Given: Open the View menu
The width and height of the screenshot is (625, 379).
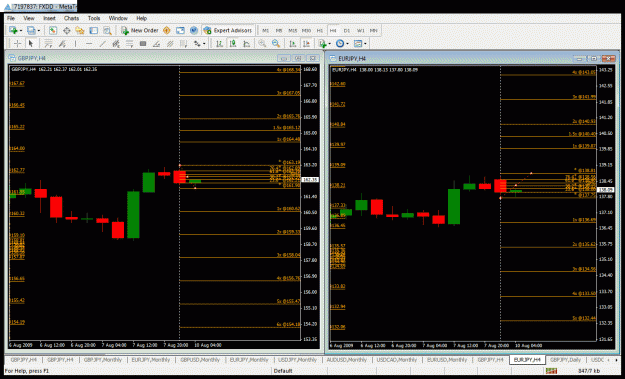Looking at the screenshot, I should [x=29, y=18].
